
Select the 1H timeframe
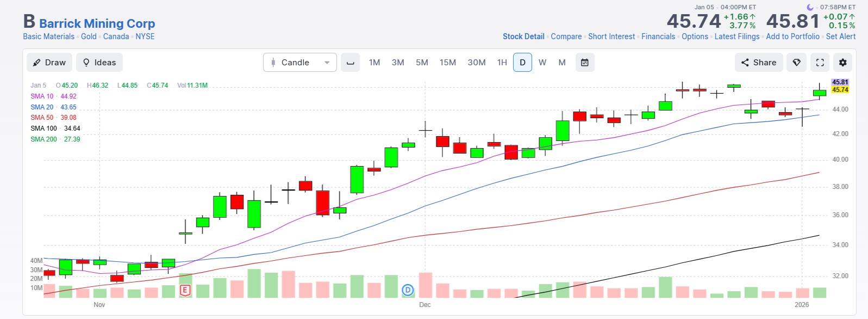pos(502,63)
